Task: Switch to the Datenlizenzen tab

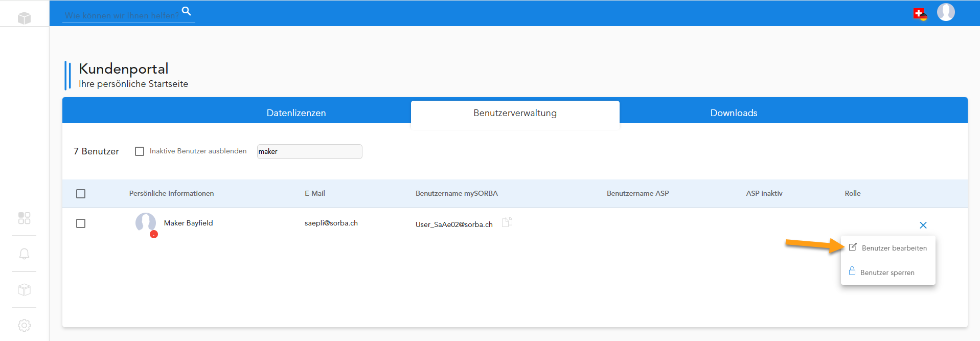Action: click(296, 113)
